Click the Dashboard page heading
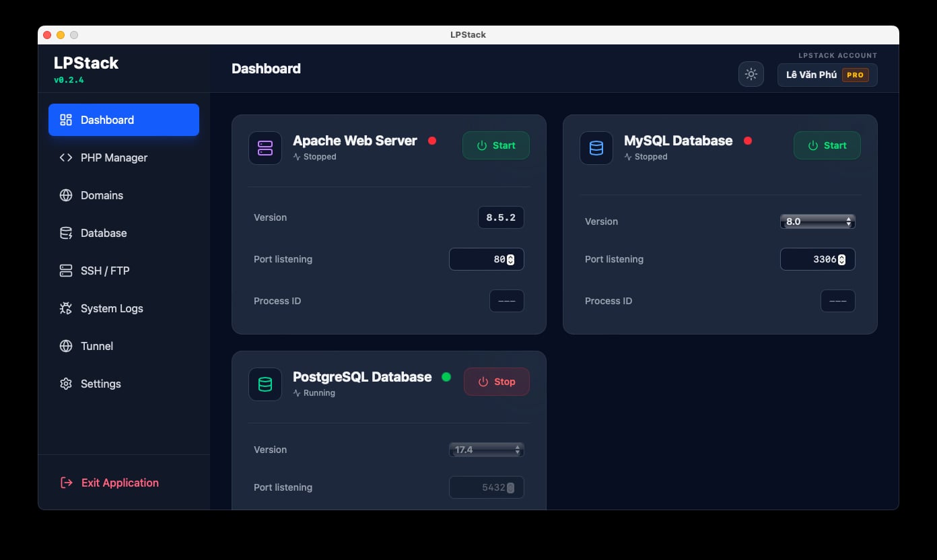 click(266, 69)
